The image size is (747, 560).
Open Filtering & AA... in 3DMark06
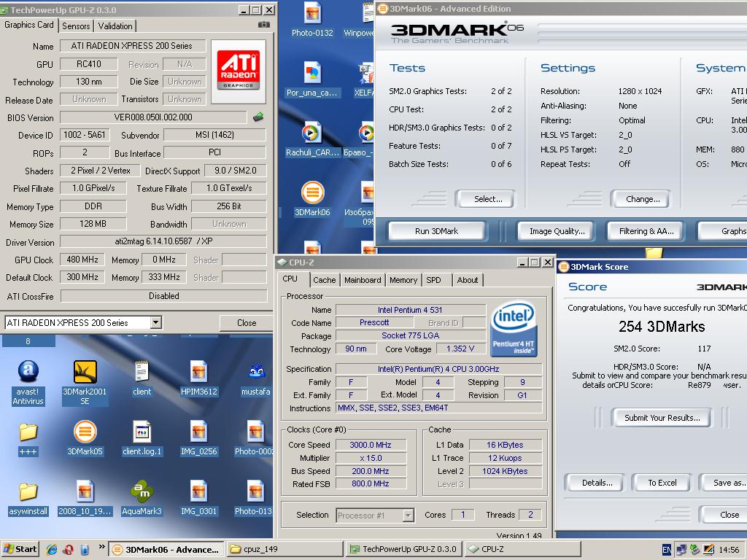[646, 231]
